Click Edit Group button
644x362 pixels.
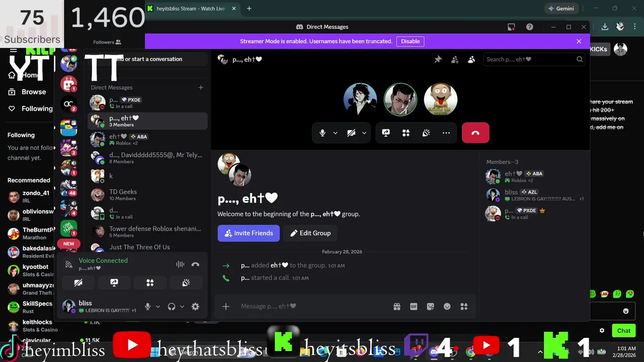tap(310, 233)
